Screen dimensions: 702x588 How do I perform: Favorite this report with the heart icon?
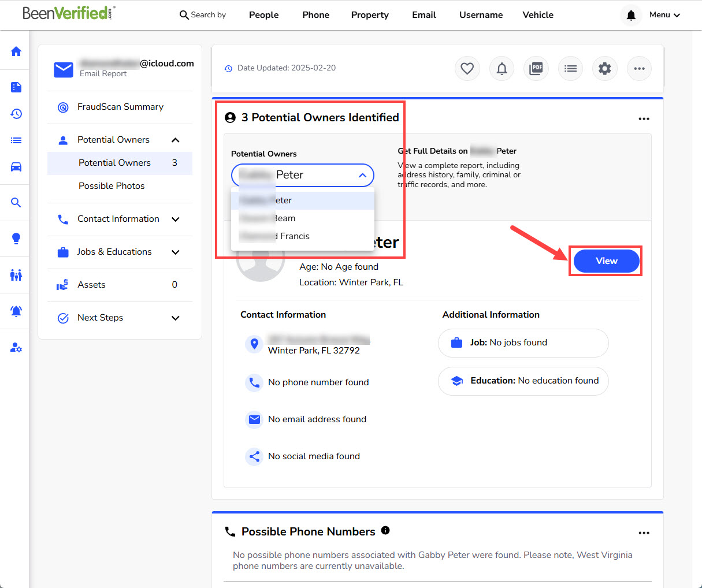click(x=467, y=69)
